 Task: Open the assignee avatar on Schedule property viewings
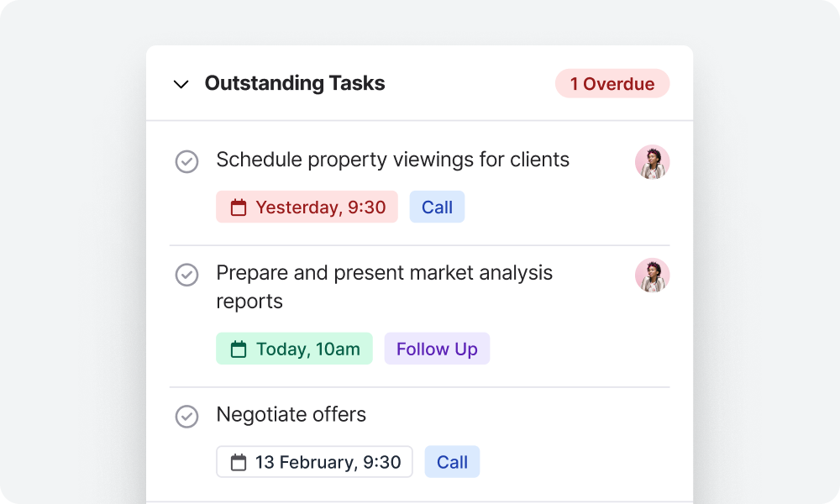[x=653, y=161]
